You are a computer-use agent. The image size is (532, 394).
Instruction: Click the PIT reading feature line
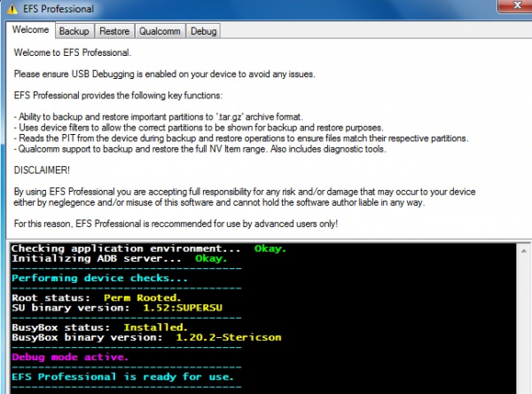tap(241, 138)
